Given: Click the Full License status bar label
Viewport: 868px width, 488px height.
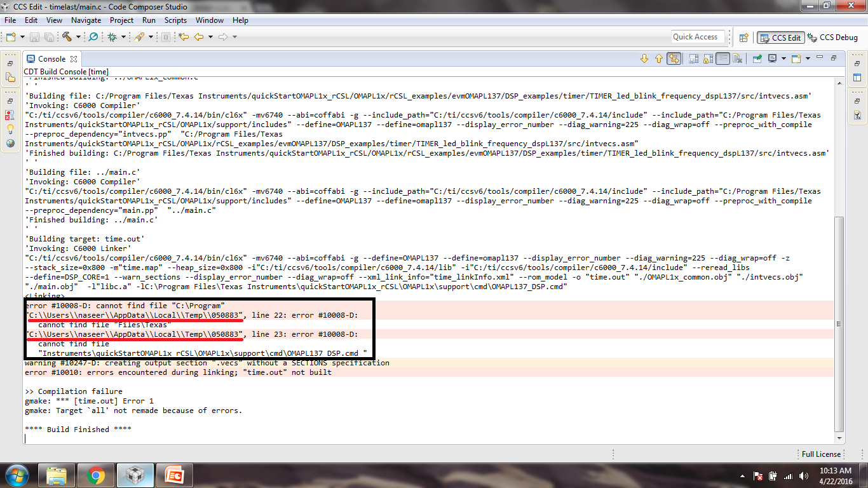Looking at the screenshot, I should 821,454.
